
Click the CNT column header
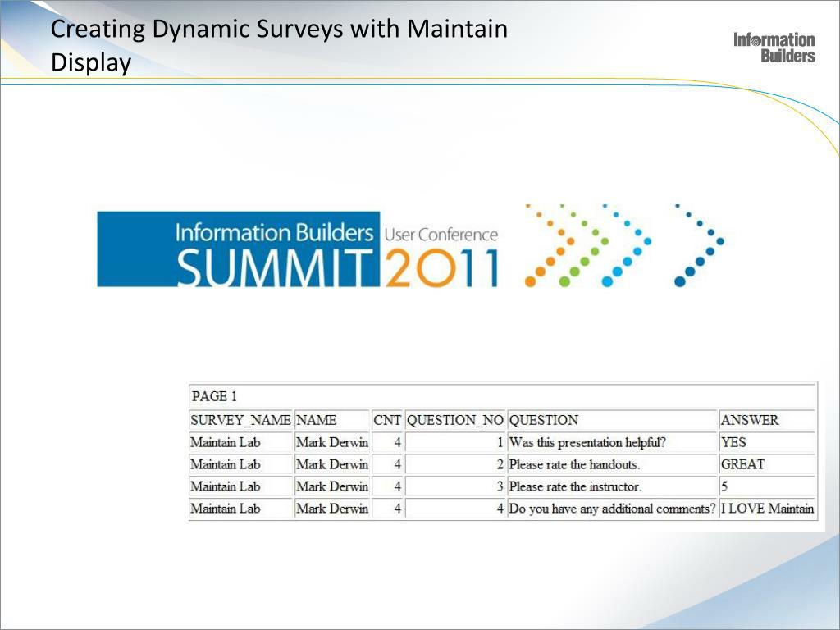coord(387,420)
